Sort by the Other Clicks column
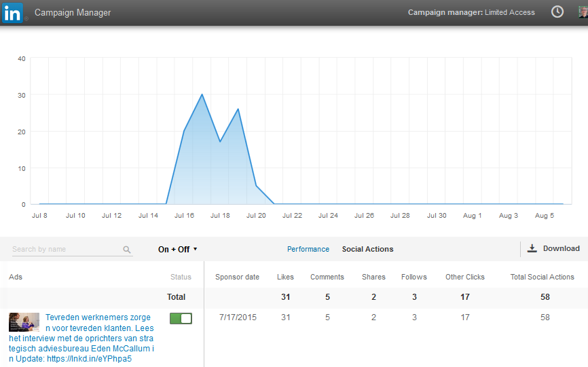The image size is (588, 367). click(464, 277)
